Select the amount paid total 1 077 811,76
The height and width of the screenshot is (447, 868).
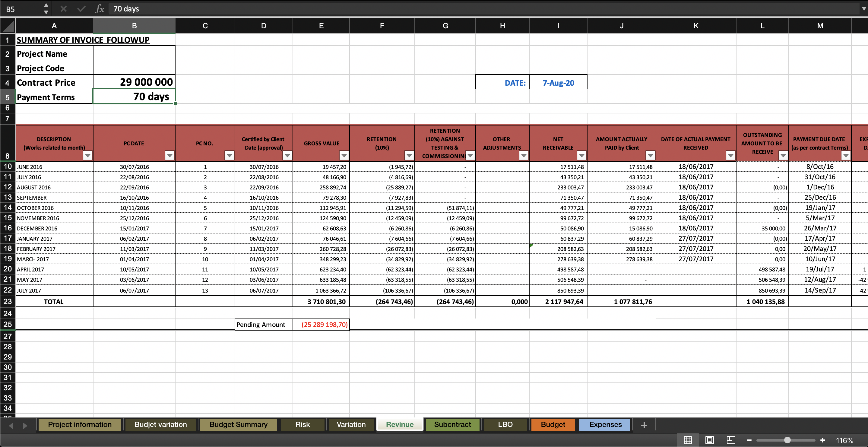click(x=622, y=302)
